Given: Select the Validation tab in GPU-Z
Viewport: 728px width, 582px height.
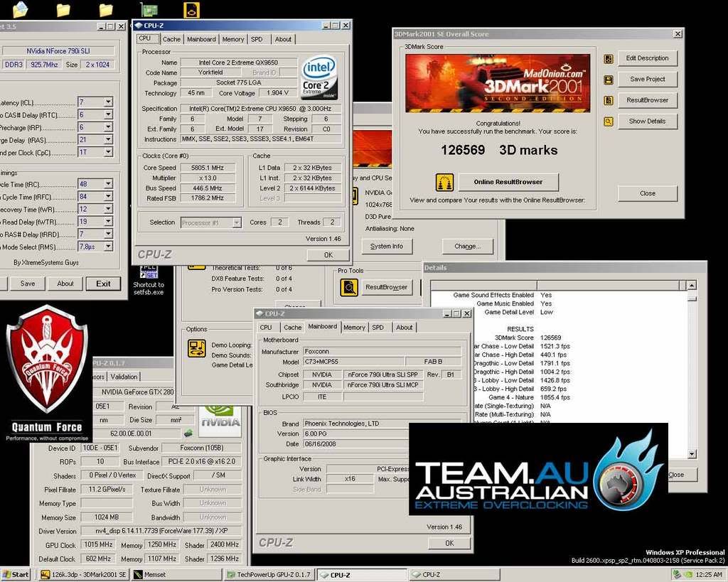Looking at the screenshot, I should click(x=124, y=377).
